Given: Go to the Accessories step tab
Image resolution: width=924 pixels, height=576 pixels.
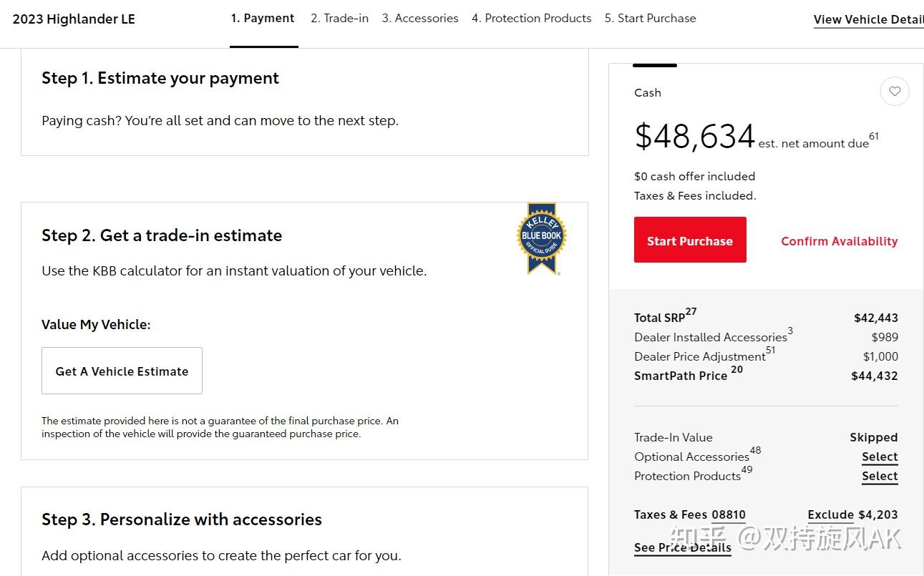Looking at the screenshot, I should pos(420,19).
